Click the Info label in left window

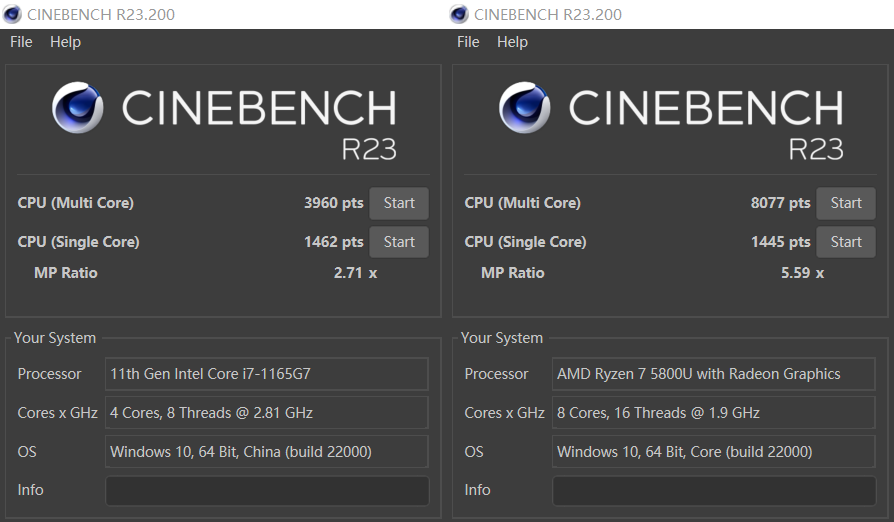(x=30, y=490)
